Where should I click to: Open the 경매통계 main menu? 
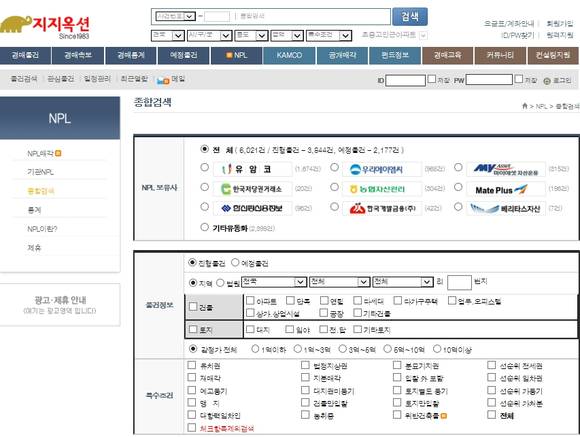pyautogui.click(x=131, y=56)
